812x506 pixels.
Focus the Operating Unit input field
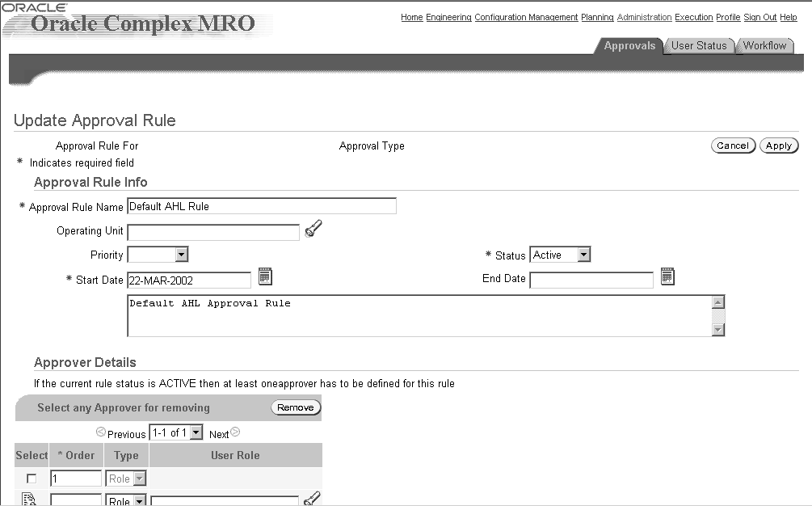213,233
